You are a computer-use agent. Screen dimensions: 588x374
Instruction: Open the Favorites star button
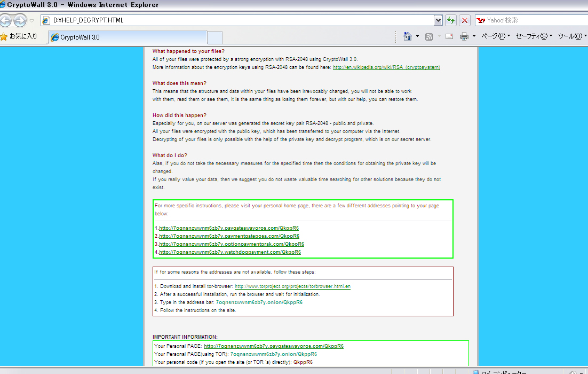(19, 36)
